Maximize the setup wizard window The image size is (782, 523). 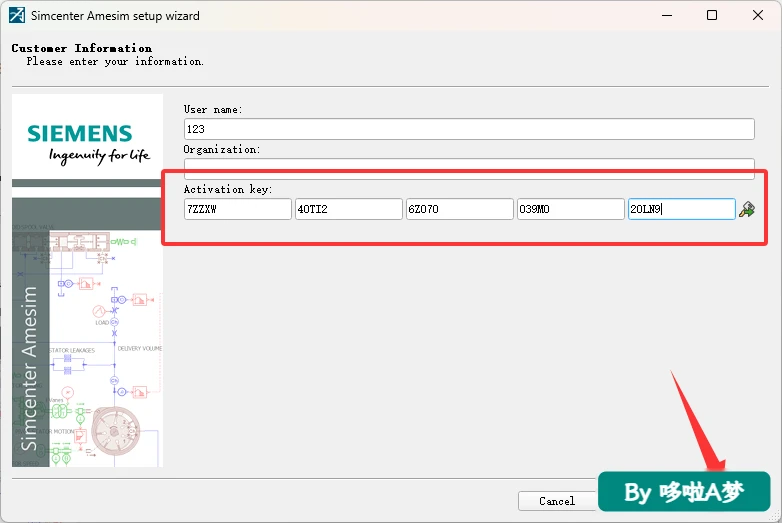coord(712,15)
